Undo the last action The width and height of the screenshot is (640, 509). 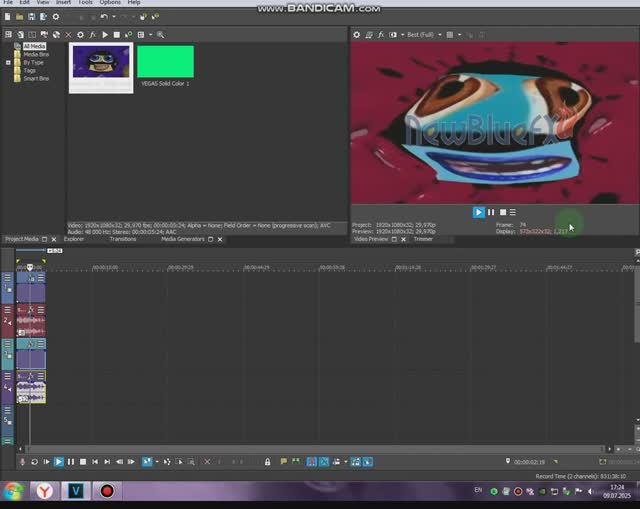[x=104, y=17]
